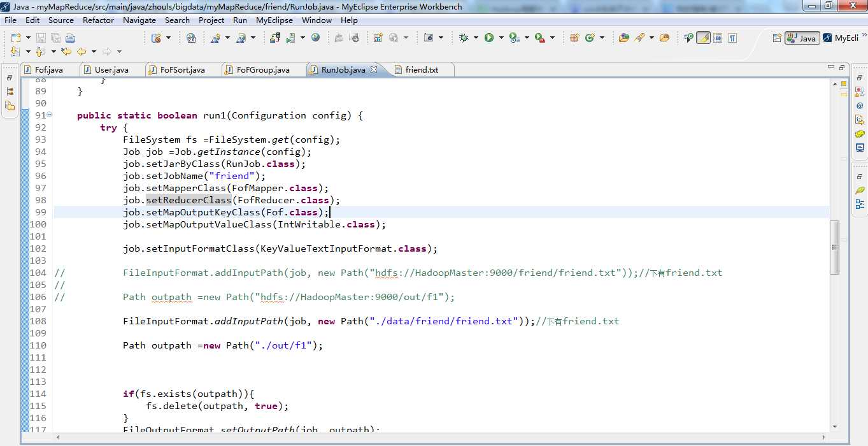Click the Back navigation arrow icon

coord(82,52)
